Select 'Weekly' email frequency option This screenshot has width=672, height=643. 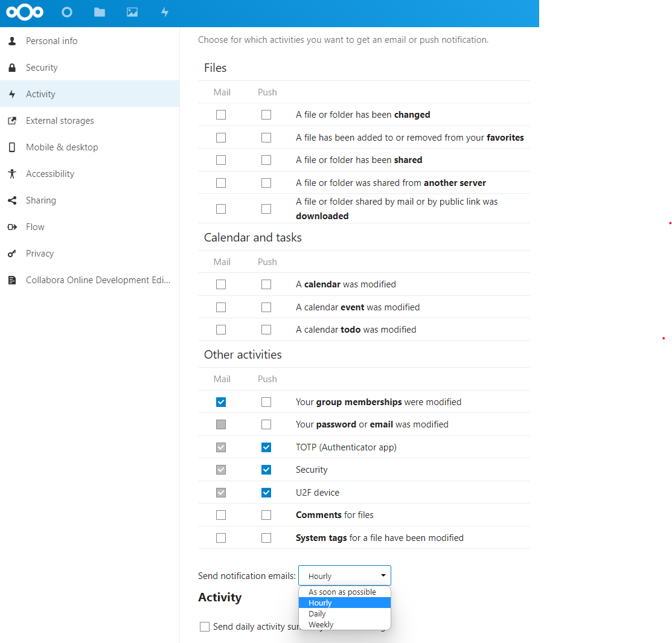point(345,624)
